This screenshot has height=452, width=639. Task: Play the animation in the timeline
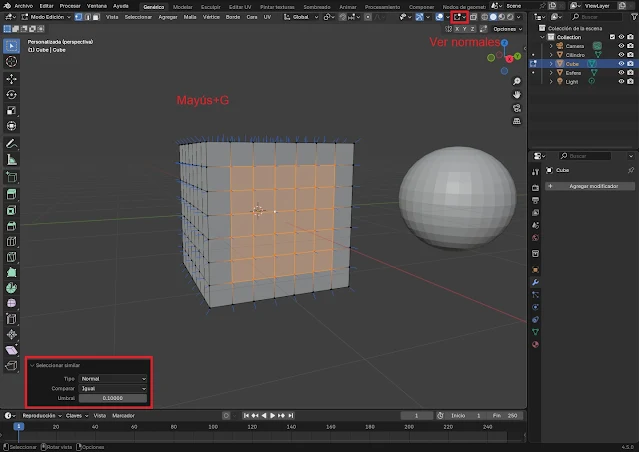pos(272,416)
